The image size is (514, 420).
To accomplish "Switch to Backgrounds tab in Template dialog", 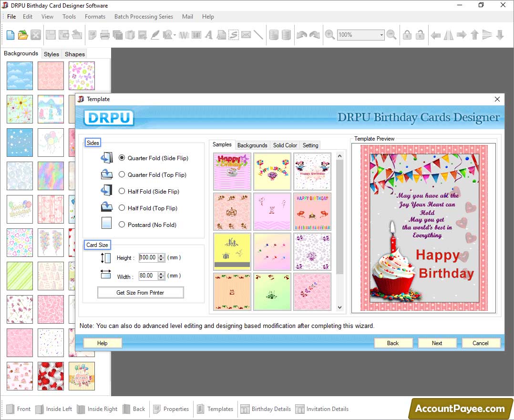I will [252, 145].
